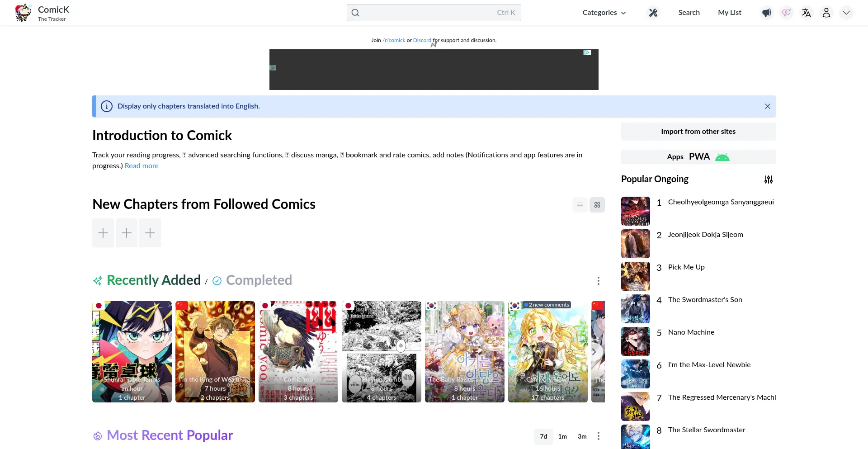Click the magnifier icon in search bar
This screenshot has height=449, width=868.
click(x=355, y=13)
